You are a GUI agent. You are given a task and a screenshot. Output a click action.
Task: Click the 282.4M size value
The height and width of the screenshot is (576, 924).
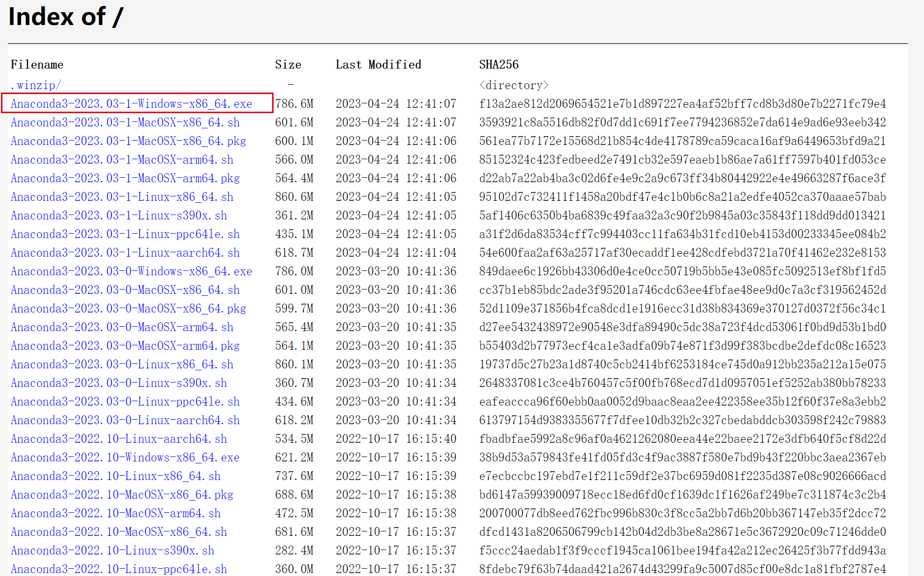click(x=294, y=551)
